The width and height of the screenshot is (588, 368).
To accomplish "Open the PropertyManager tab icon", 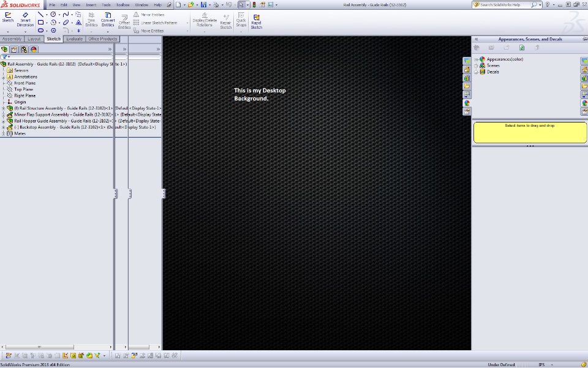I will click(x=14, y=49).
